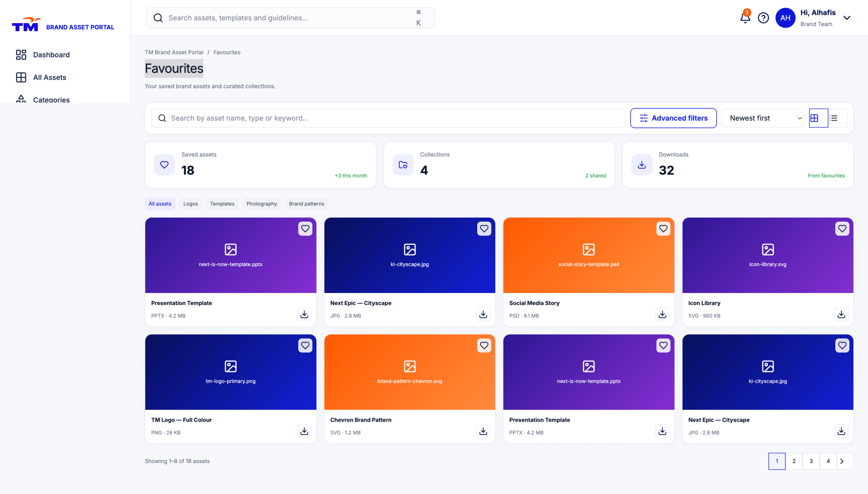Click the TM Logo — Full Colour title
This screenshot has width=868, height=494.
[181, 420]
